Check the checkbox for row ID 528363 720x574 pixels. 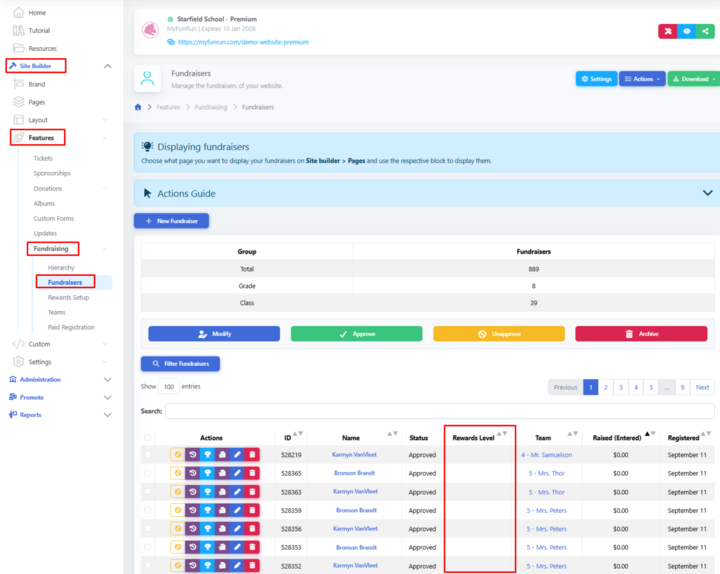coord(149,492)
